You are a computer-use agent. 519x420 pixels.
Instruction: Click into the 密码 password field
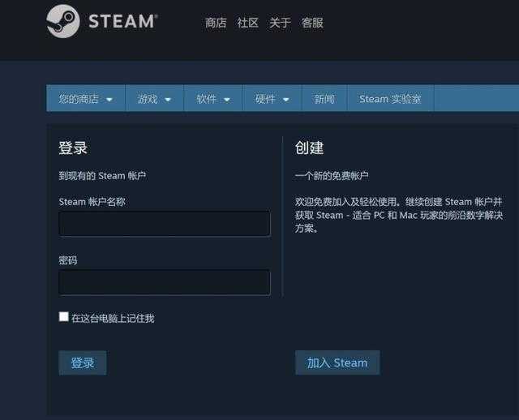(165, 282)
